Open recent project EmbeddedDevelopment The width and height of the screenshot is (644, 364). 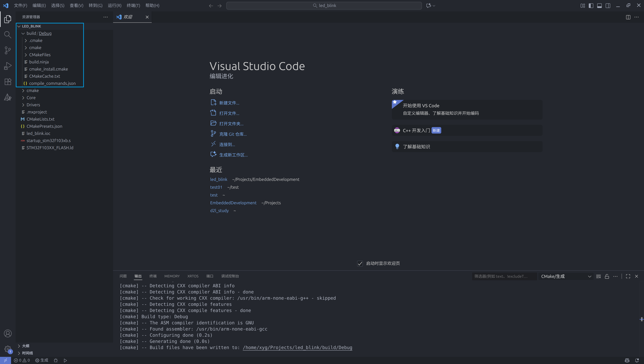[233, 203]
